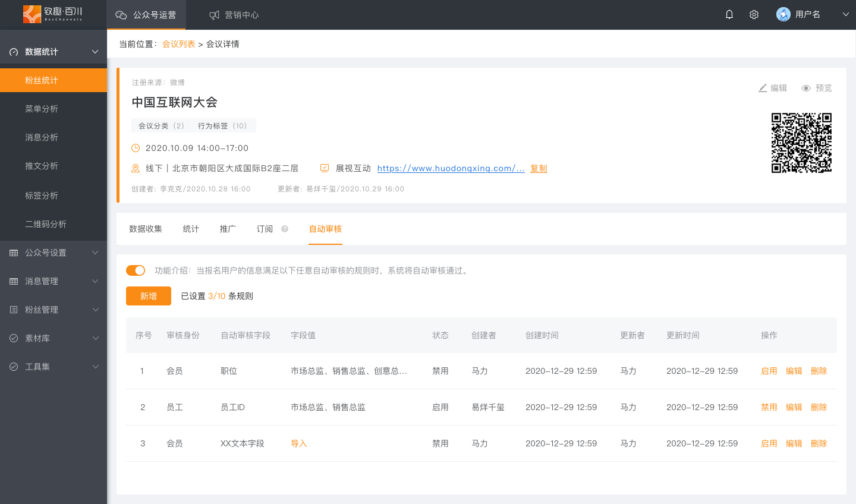
Task: Click 导入 in XX文本字段 row
Action: [x=299, y=443]
